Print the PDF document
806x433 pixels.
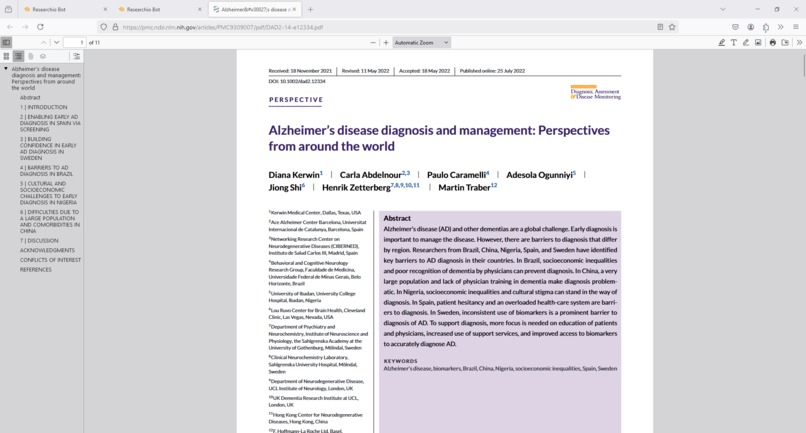coord(773,43)
